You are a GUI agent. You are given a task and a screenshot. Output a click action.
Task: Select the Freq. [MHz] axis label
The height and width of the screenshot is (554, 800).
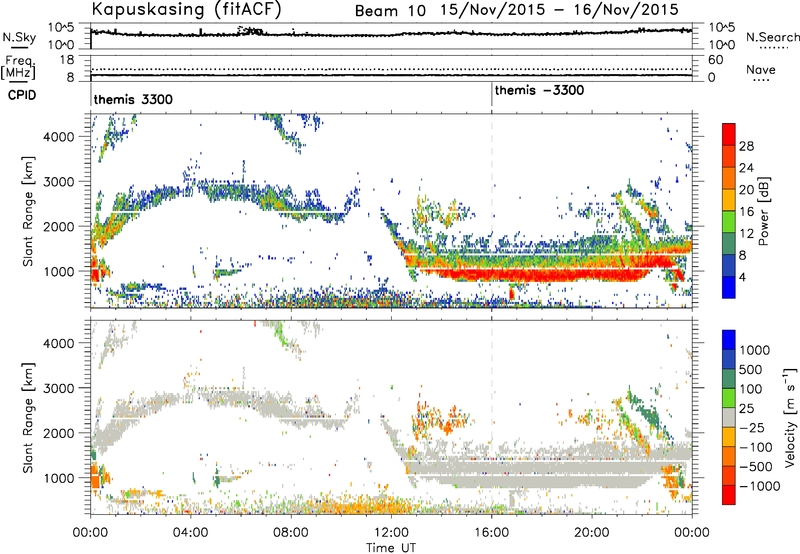point(19,68)
